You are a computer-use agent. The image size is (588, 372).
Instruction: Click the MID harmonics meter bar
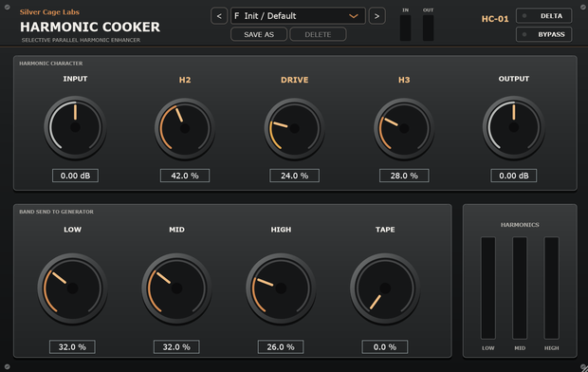[520, 288]
